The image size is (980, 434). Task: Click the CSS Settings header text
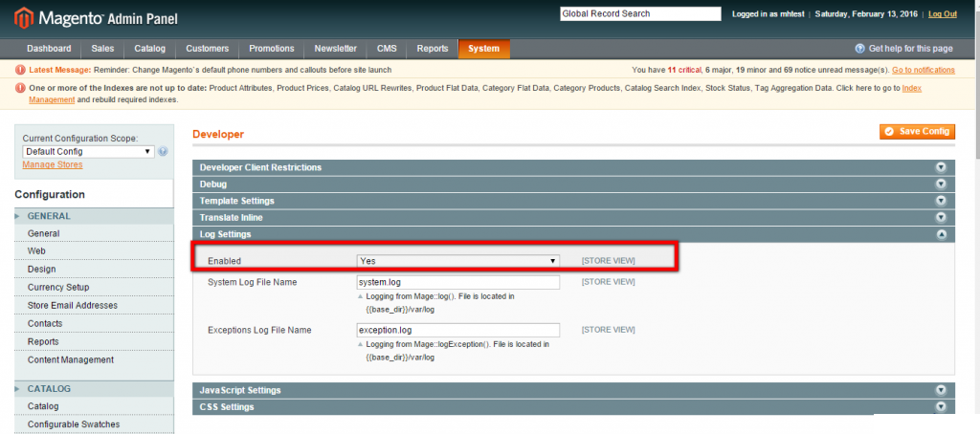pos(227,407)
